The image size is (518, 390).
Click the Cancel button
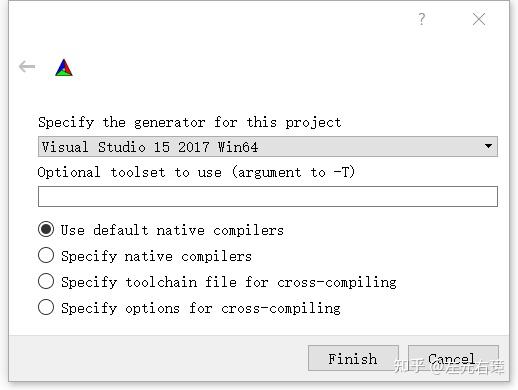(453, 358)
